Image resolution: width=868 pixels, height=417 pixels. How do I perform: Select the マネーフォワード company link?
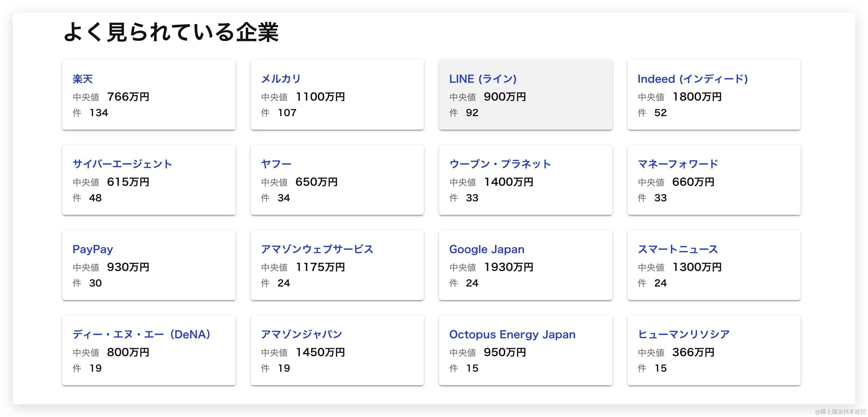[678, 164]
